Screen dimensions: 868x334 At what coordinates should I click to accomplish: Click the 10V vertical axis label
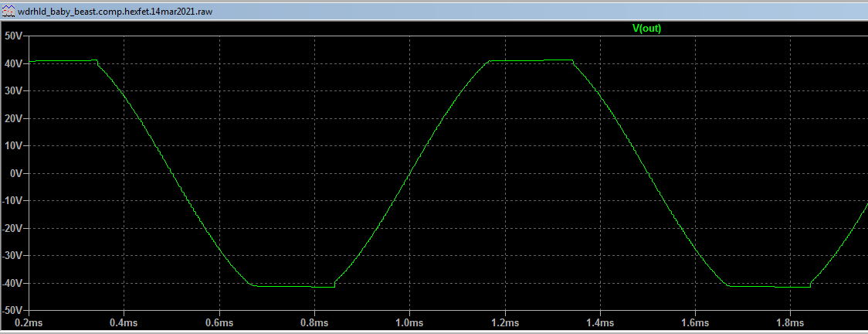pos(12,145)
